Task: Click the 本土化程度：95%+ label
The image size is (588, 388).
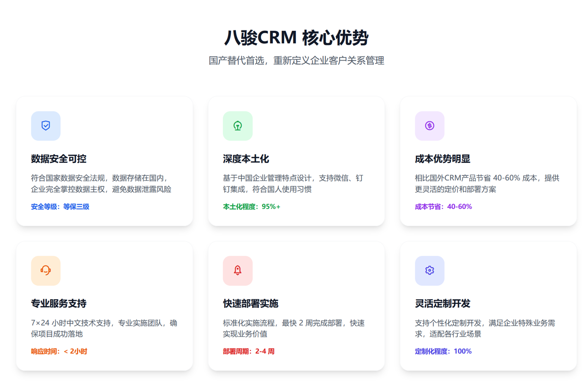Action: tap(251, 207)
